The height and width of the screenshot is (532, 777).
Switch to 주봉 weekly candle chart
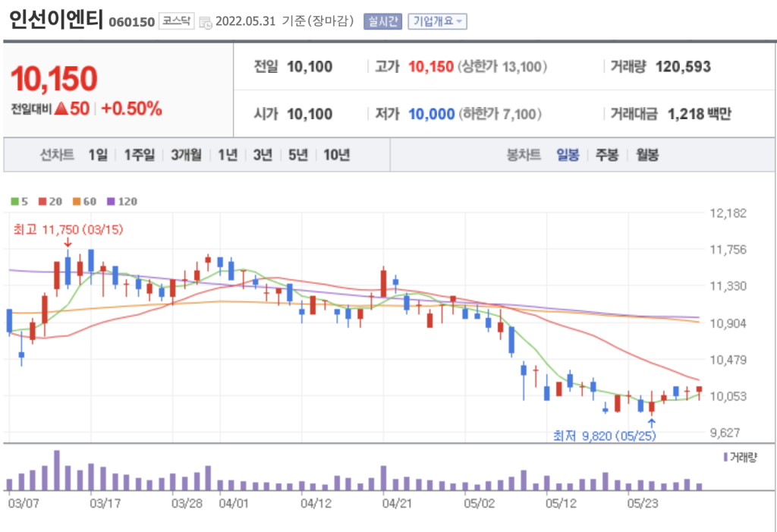click(x=607, y=155)
